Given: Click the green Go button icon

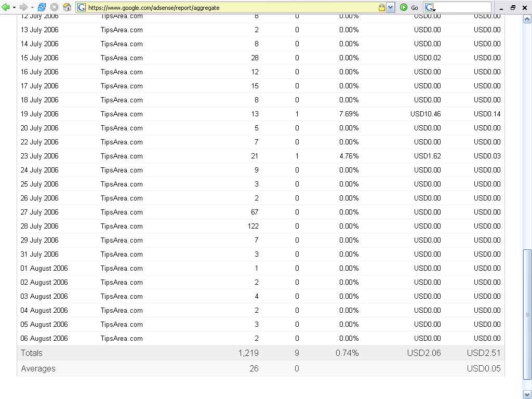Looking at the screenshot, I should pos(403,7).
